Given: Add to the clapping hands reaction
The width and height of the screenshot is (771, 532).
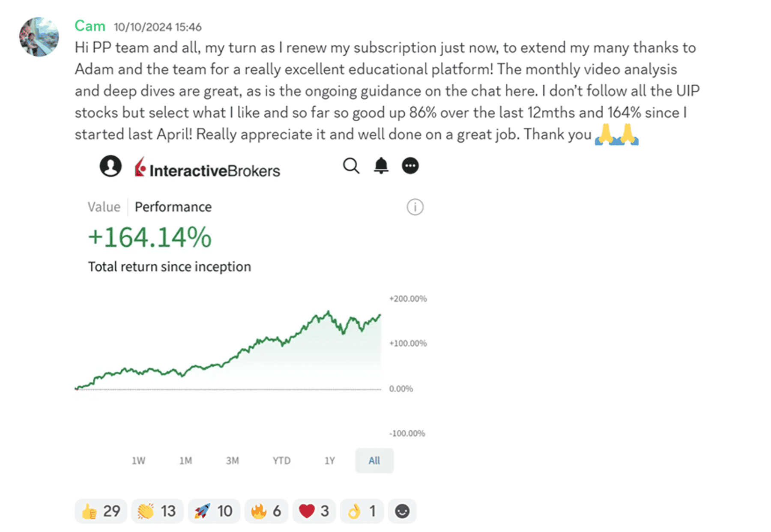Looking at the screenshot, I should tap(157, 511).
